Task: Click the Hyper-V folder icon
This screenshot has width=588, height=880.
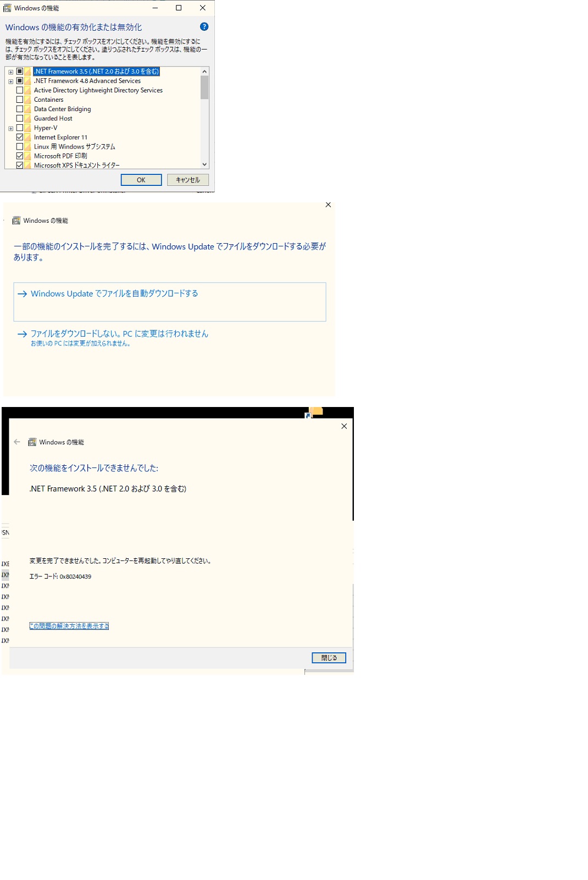Action: pyautogui.click(x=28, y=128)
